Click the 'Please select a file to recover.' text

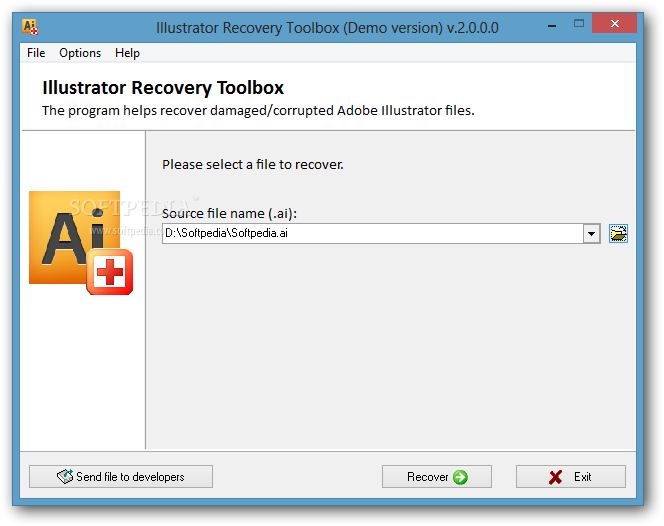(253, 164)
